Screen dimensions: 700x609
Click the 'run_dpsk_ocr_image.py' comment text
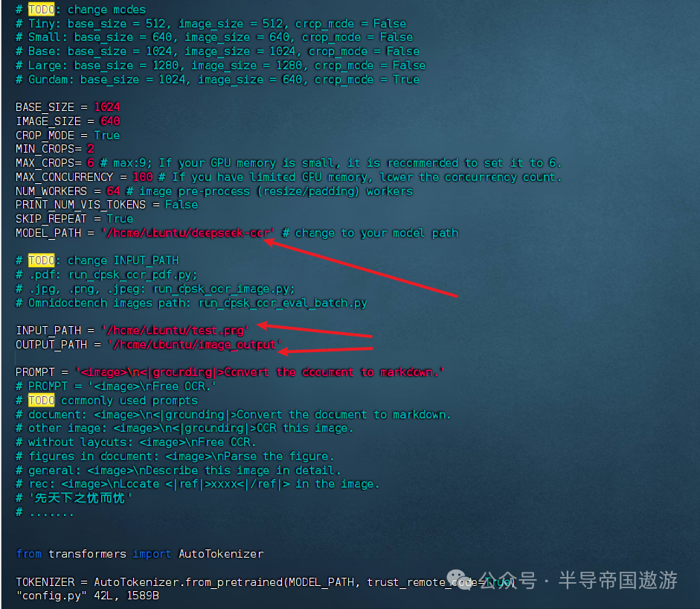click(x=224, y=289)
